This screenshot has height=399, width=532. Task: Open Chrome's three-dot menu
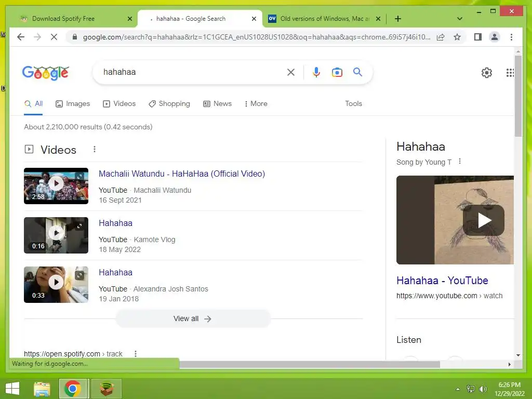[511, 37]
